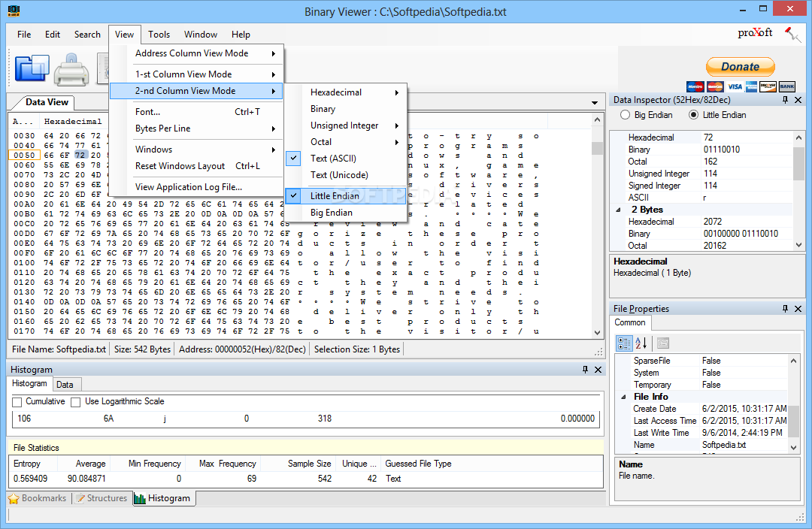812x529 pixels.
Task: Click the Binary Viewer application icon in title bar
Action: pos(14,11)
